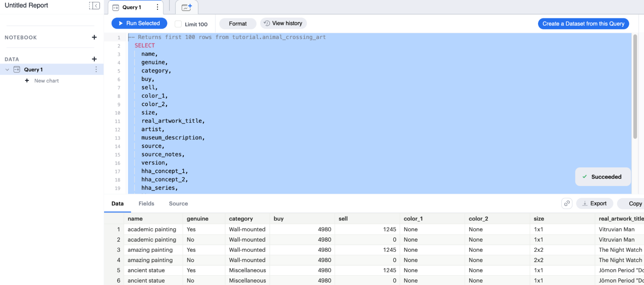
Task: Create a Dataset from this Query
Action: (x=583, y=24)
